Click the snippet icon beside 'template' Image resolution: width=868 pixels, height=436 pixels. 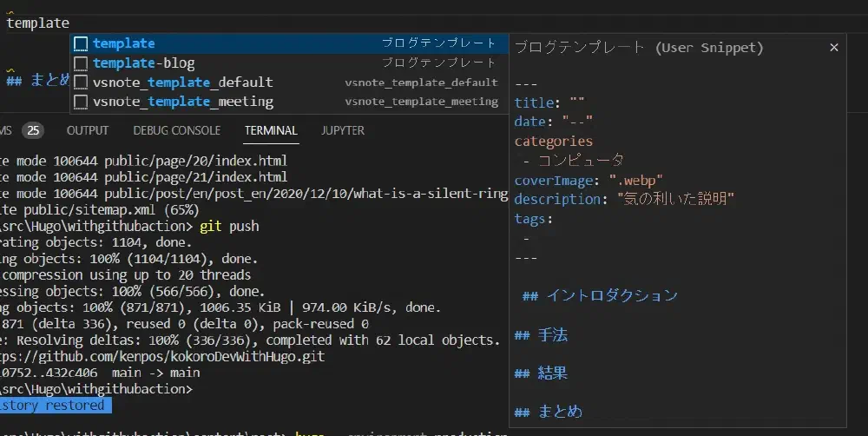point(81,43)
